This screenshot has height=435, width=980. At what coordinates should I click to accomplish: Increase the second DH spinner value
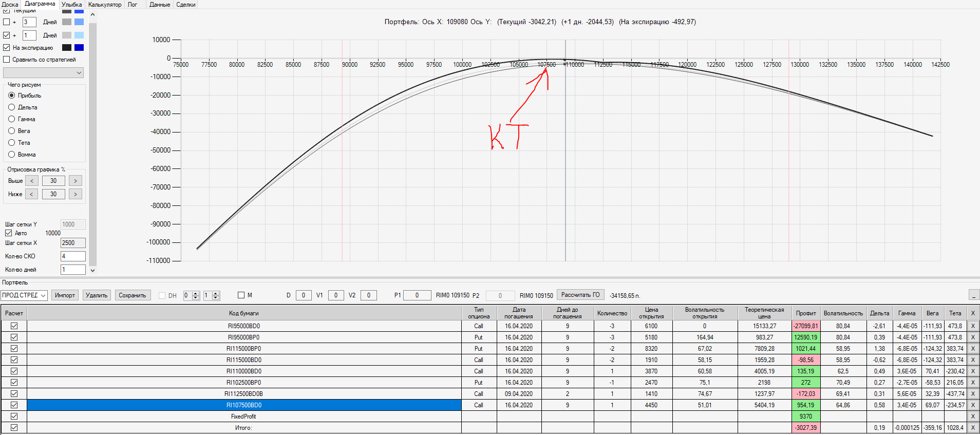[x=216, y=293]
